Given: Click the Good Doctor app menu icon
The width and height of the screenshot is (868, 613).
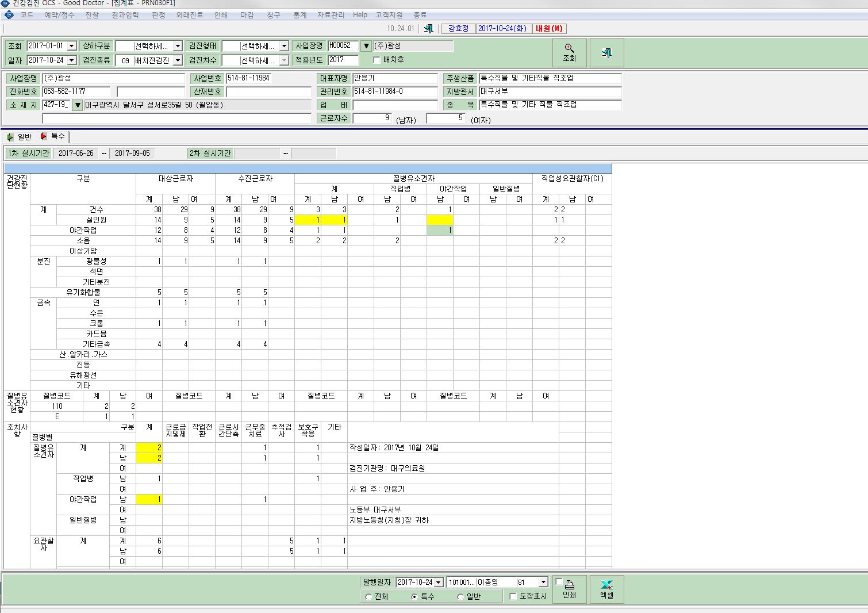Looking at the screenshot, I should [9, 15].
